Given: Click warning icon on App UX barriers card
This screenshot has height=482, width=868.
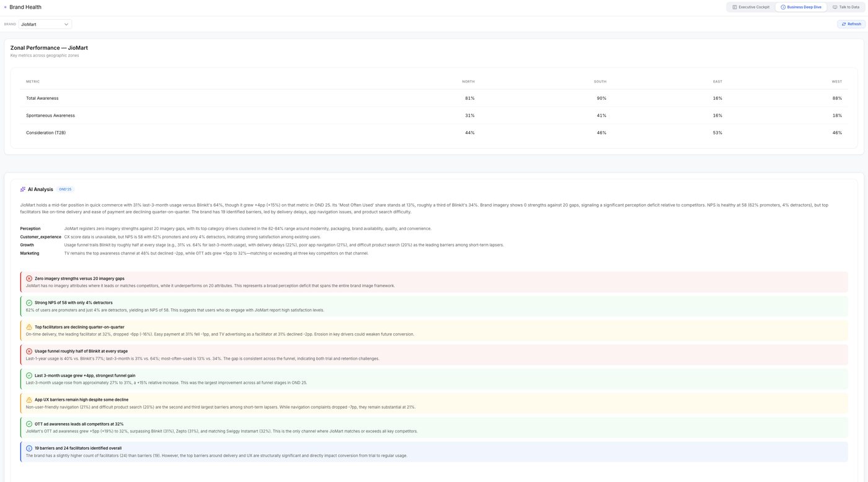Looking at the screenshot, I should (29, 399).
